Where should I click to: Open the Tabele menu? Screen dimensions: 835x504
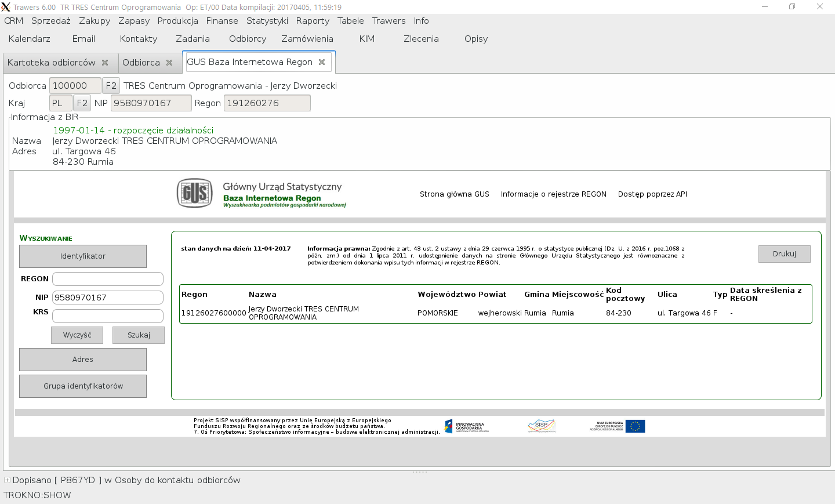pos(351,21)
